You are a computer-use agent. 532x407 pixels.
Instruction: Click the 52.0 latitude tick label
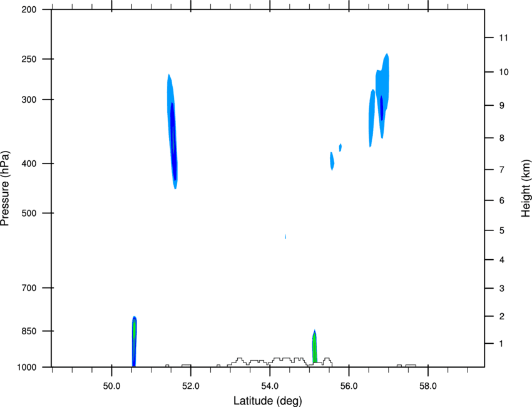click(x=191, y=386)
